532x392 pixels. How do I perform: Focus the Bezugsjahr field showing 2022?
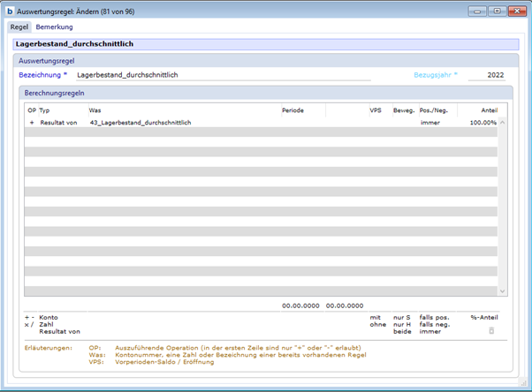(487, 75)
